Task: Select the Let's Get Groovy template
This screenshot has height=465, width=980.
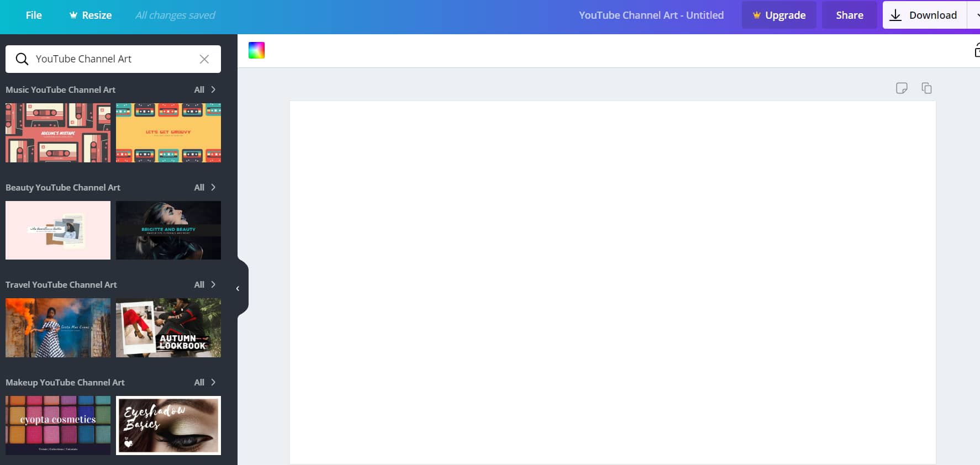Action: point(168,133)
